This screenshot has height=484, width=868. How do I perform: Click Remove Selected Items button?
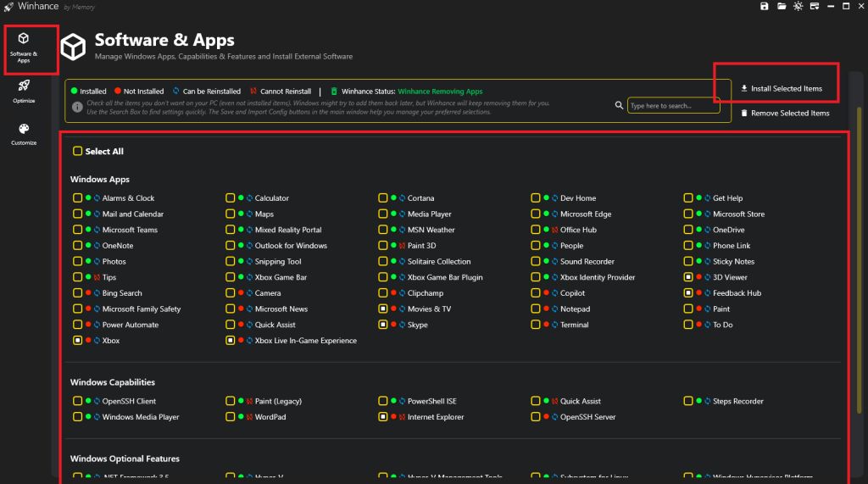coord(785,113)
